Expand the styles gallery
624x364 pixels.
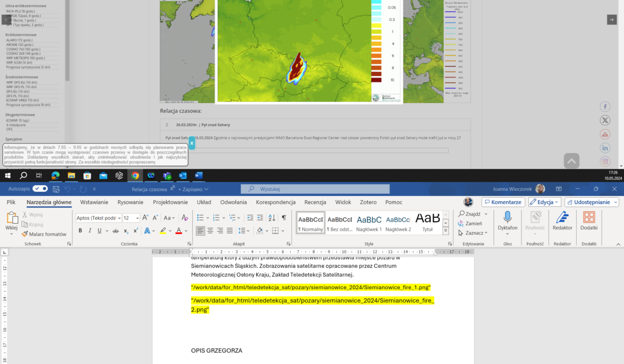point(446,230)
